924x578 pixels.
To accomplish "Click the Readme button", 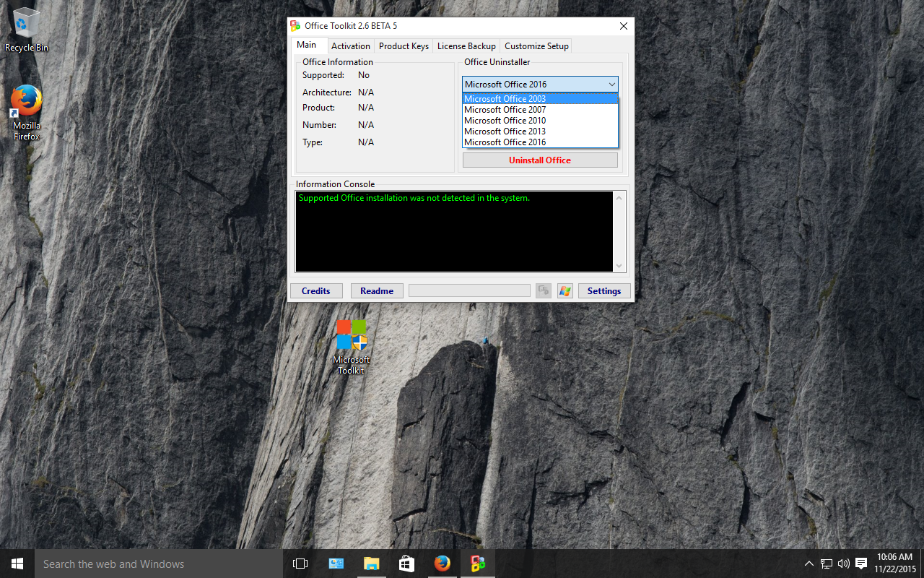I will pyautogui.click(x=377, y=290).
